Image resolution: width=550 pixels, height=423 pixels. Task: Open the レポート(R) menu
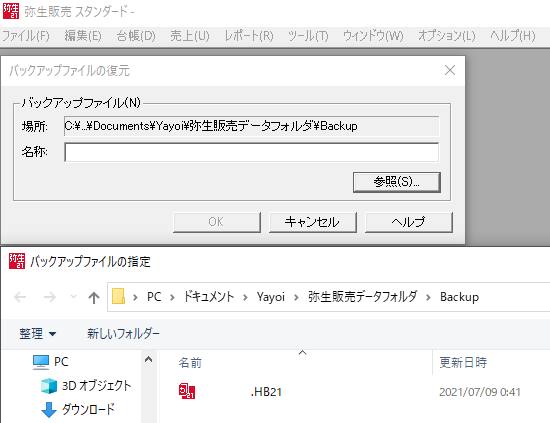click(249, 36)
